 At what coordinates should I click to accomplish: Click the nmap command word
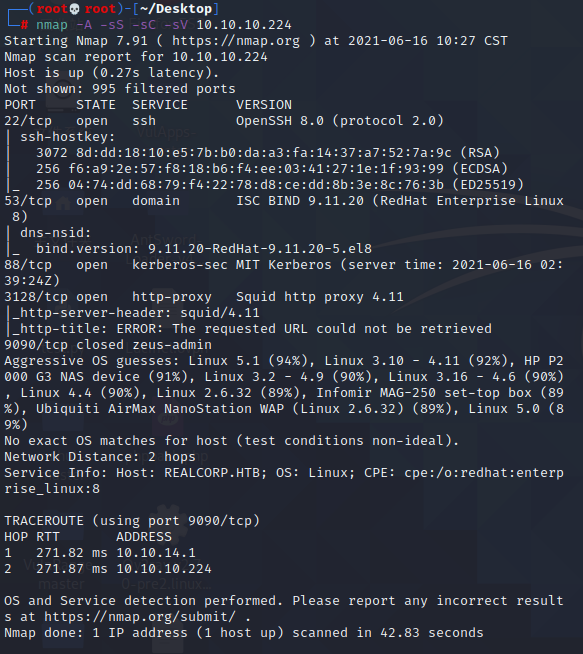52,25
